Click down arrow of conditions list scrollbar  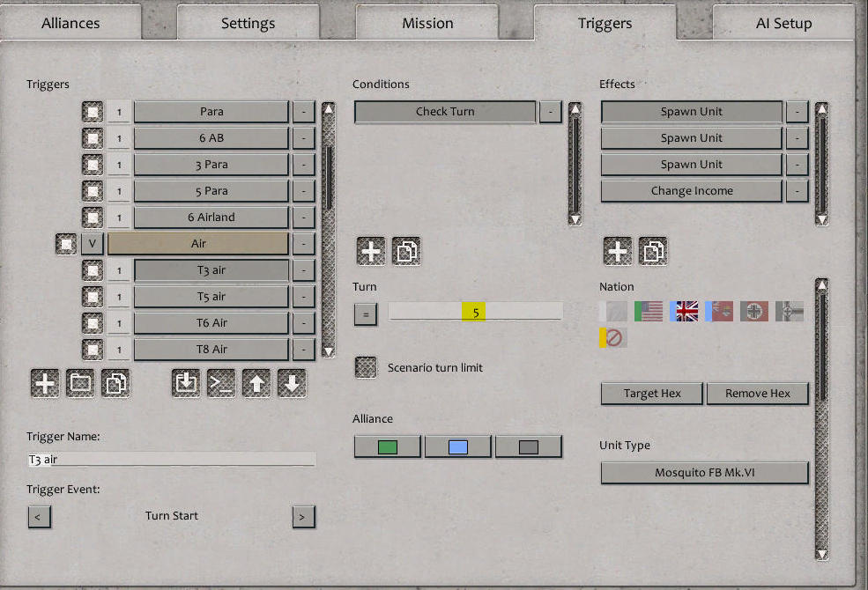575,219
